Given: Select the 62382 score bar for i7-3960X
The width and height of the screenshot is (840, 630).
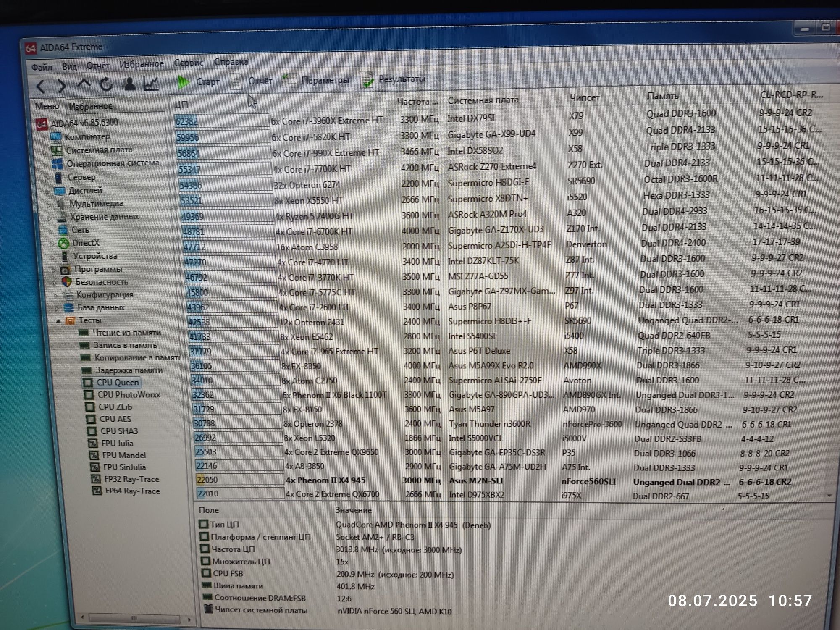Looking at the screenshot, I should (x=221, y=121).
